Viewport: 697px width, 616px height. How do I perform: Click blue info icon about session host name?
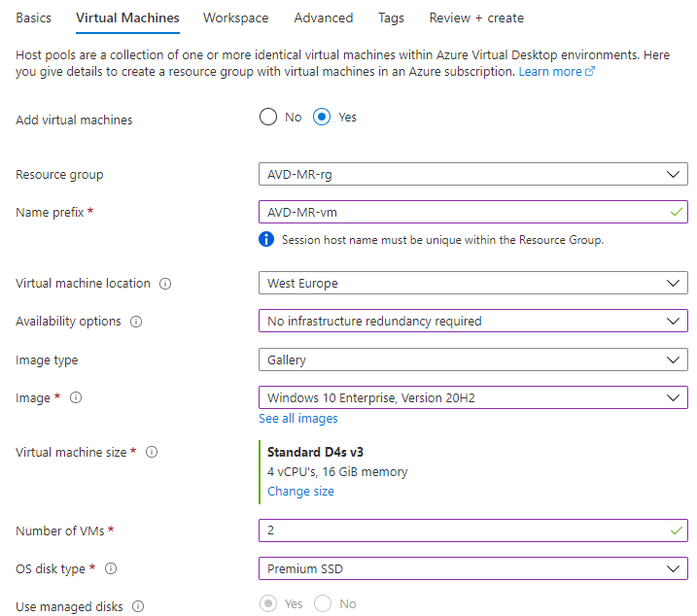266,239
